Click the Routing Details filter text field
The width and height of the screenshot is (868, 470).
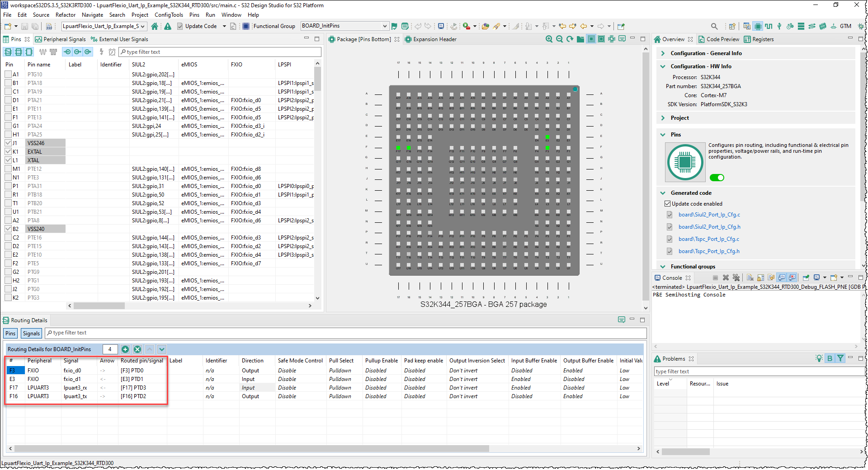tap(136, 333)
